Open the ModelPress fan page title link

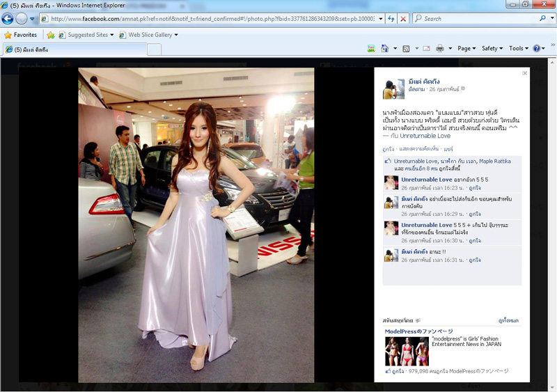[419, 331]
